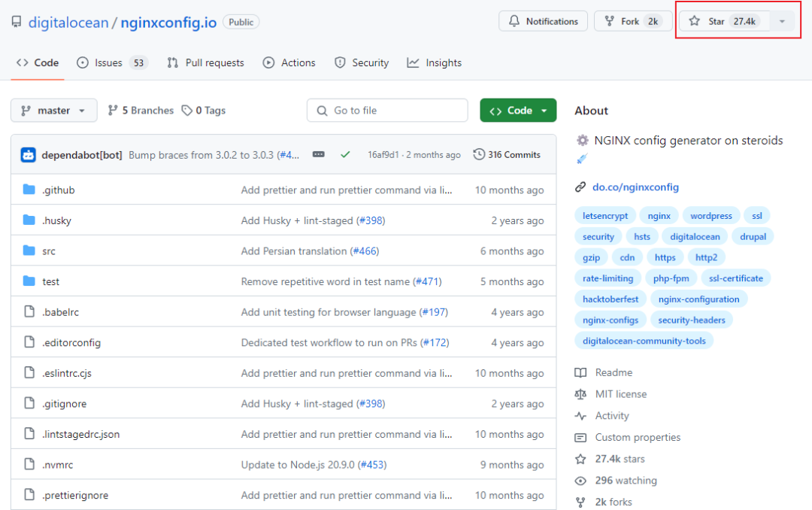Screen dimensions: 812x510
Task: Focus the Go to file search field
Action: point(387,111)
